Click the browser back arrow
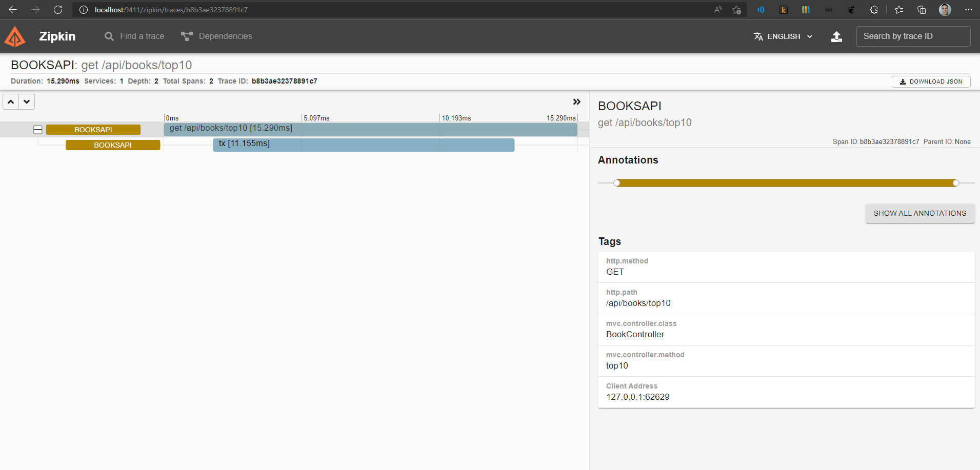 coord(13,10)
